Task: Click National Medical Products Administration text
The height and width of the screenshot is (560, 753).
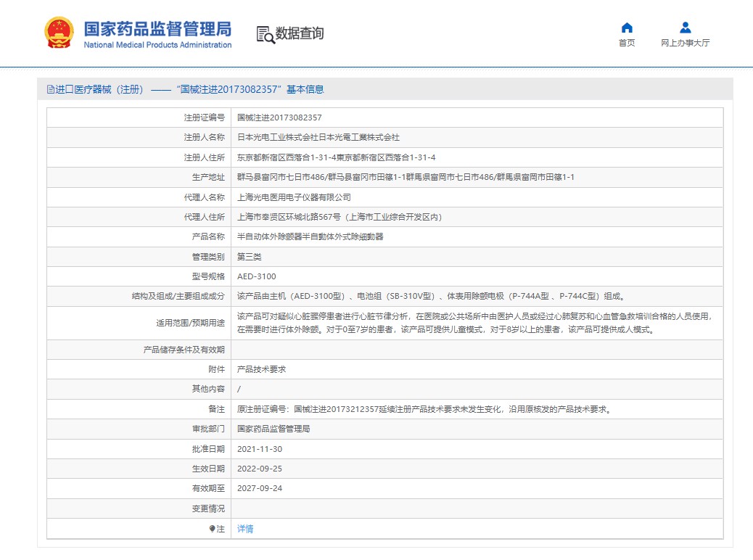Action: (x=157, y=45)
